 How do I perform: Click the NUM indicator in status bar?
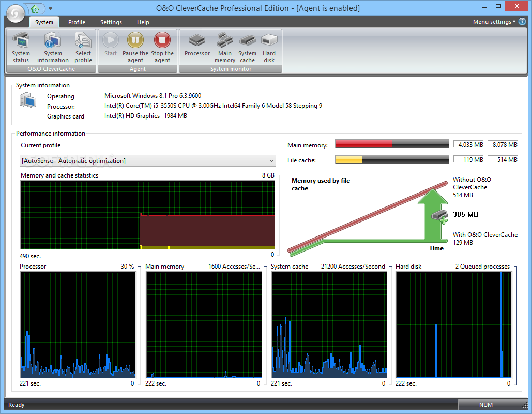click(486, 405)
